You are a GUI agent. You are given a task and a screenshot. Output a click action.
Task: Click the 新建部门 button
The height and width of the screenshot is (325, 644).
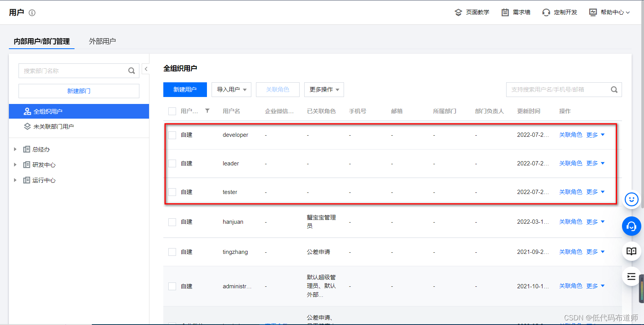(x=79, y=91)
